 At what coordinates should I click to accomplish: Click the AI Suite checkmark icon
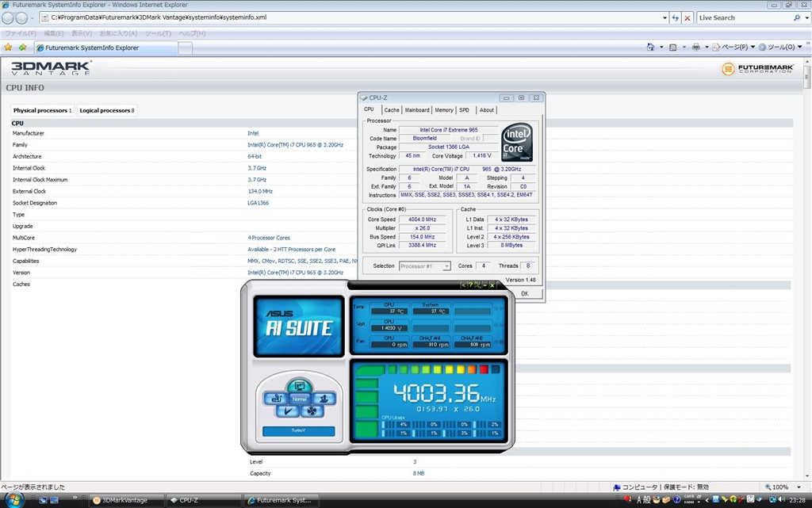pos(287,411)
